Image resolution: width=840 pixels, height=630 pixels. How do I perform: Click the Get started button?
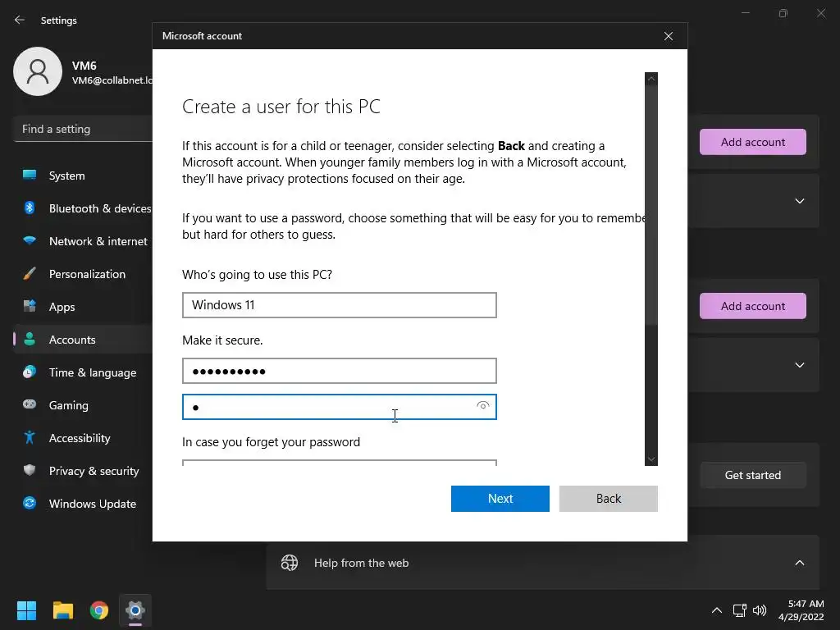pos(752,475)
